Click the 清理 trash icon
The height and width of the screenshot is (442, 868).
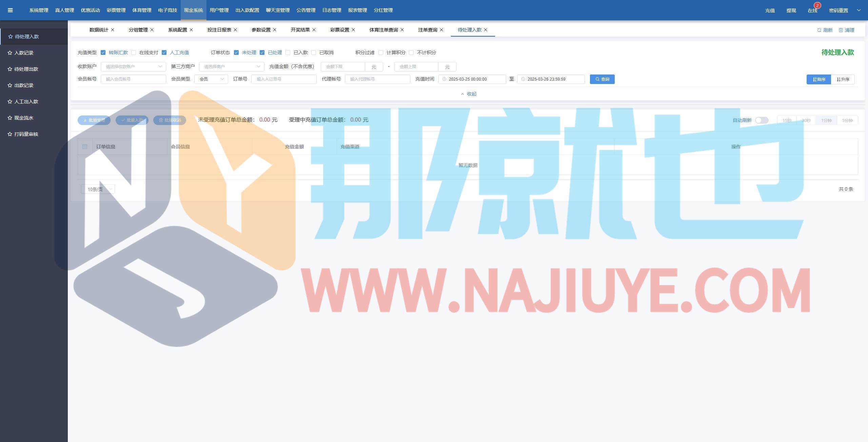841,30
